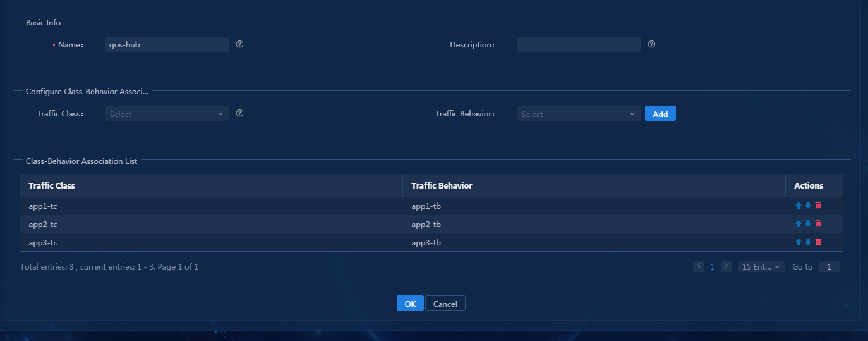The width and height of the screenshot is (868, 341).
Task: Click the Traffic Class column header
Action: 211,185
